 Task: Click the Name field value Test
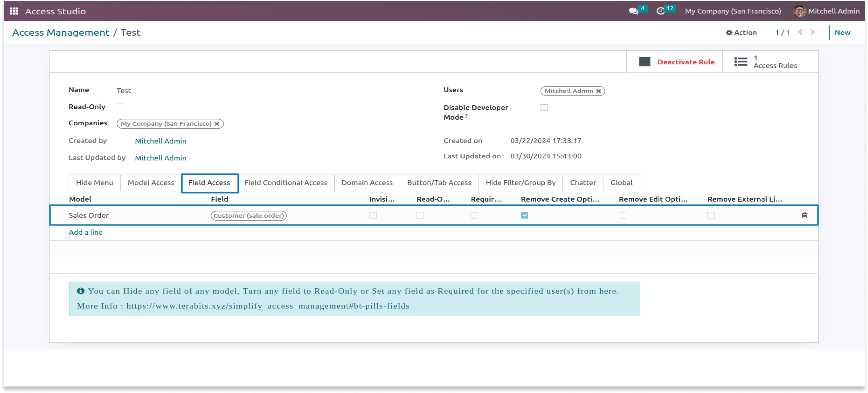[x=124, y=91]
